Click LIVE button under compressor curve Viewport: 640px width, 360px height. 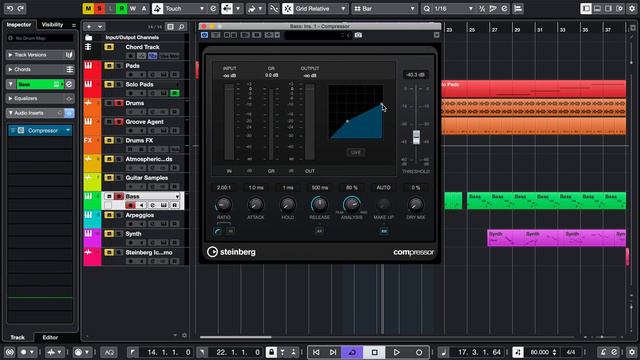click(x=356, y=153)
